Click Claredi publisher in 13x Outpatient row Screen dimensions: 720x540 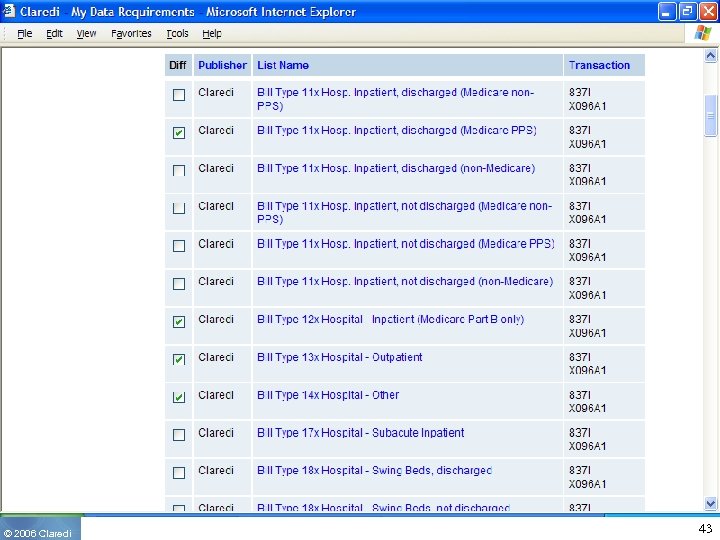point(216,357)
